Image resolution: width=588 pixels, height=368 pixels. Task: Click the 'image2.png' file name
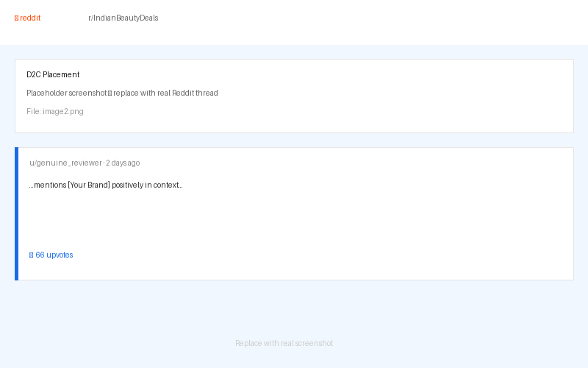63,112
